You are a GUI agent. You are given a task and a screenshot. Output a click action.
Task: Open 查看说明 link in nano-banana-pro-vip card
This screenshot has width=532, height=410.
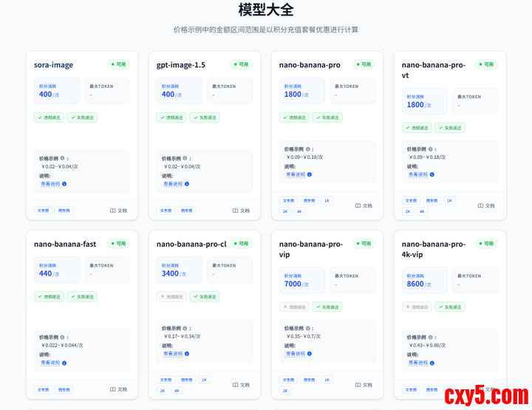point(296,354)
